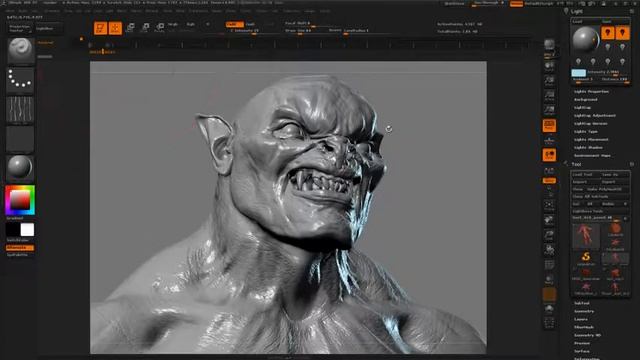Click the Frame icon on right shelf
The height and width of the screenshot is (360, 640).
point(549,205)
